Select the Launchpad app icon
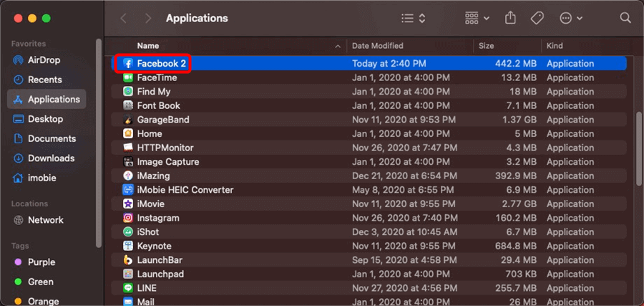Viewport: 644px width, 306px height. pos(128,274)
